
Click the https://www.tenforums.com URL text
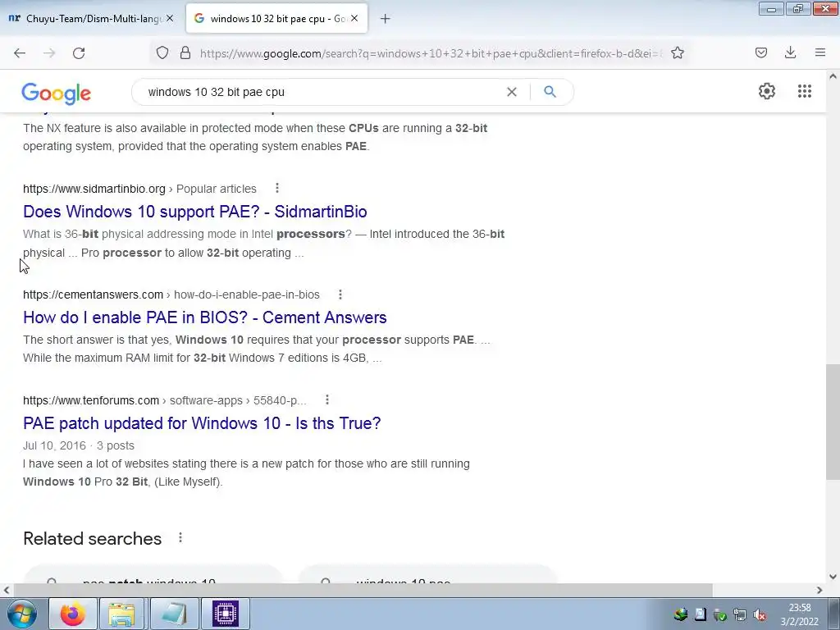click(91, 400)
